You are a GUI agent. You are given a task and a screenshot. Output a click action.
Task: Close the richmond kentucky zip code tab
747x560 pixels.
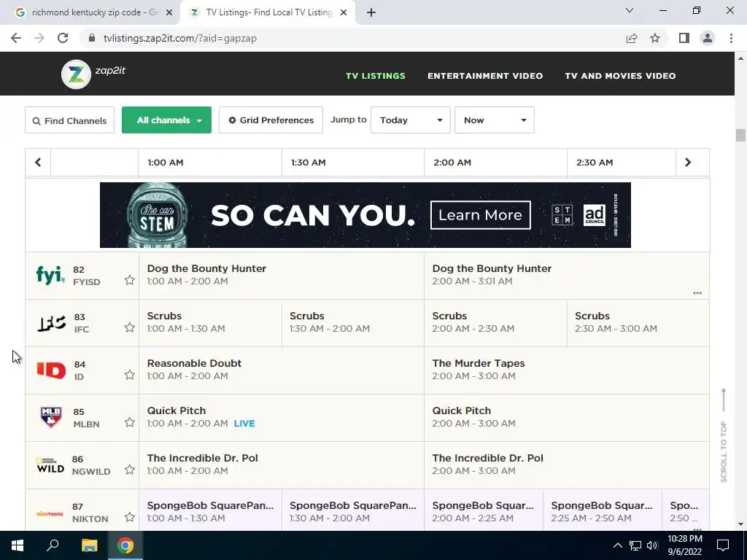(169, 13)
